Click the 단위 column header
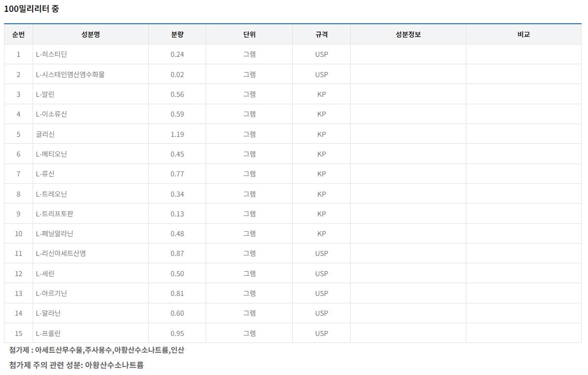The image size is (588, 375). [x=249, y=34]
